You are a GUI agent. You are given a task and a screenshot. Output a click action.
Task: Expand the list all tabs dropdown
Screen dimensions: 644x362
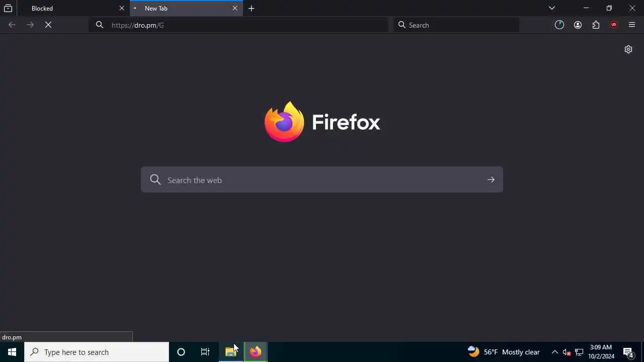pos(552,8)
